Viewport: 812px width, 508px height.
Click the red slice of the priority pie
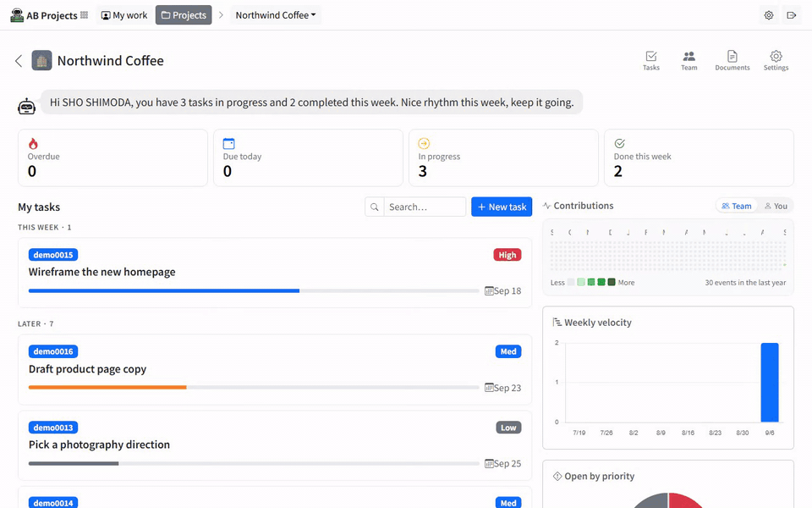683,502
